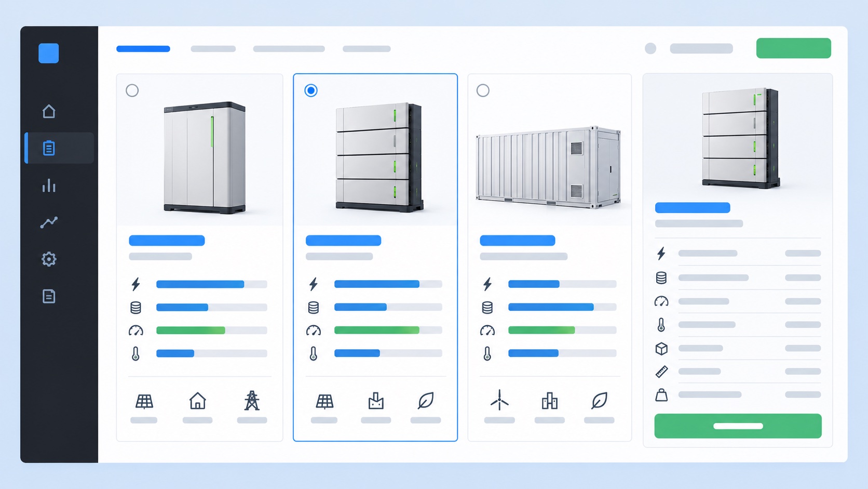Click the container card gauge icon
This screenshot has width=868, height=489.
tap(487, 331)
